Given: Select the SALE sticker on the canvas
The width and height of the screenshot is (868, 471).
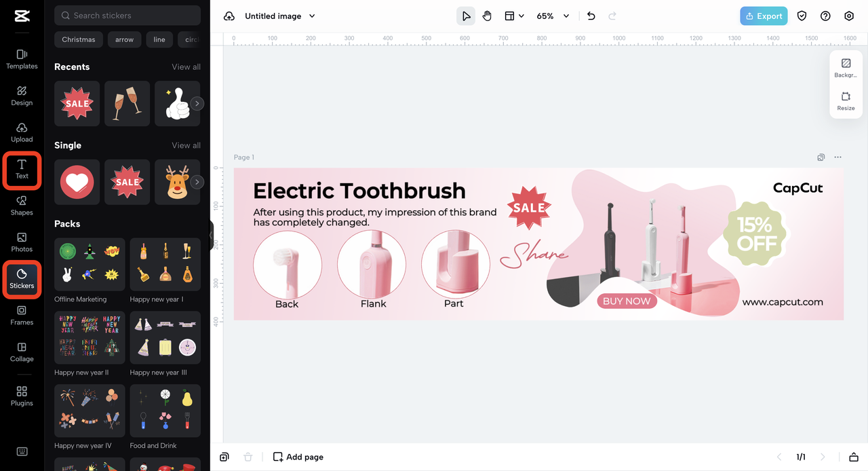Looking at the screenshot, I should (x=529, y=208).
